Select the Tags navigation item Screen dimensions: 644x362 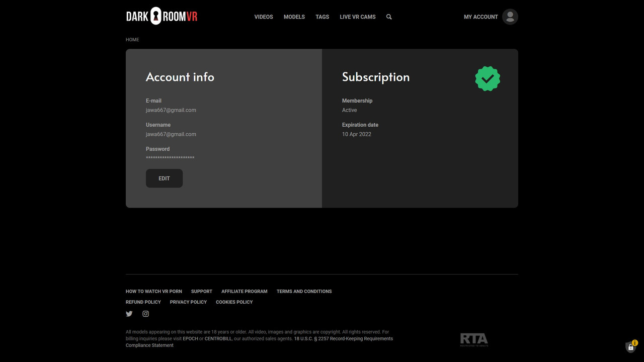[322, 17]
